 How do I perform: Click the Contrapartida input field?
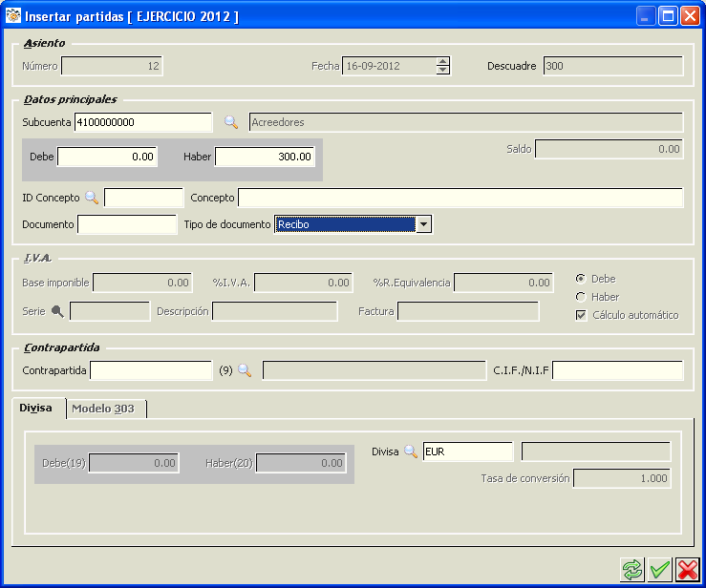point(151,370)
